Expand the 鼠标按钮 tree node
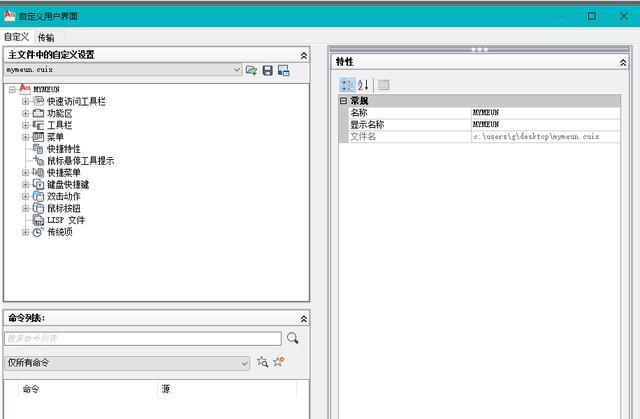This screenshot has height=419, width=640. pyautogui.click(x=25, y=208)
